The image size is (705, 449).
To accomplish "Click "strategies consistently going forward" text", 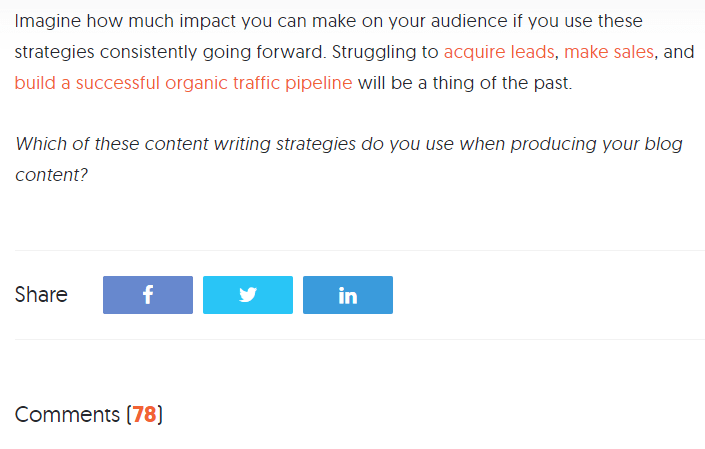I will click(x=169, y=53).
